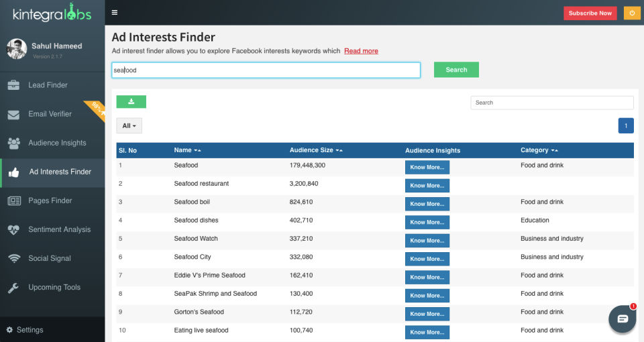This screenshot has height=342, width=644.
Task: Click the Settings gear icon
Action: tap(9, 330)
